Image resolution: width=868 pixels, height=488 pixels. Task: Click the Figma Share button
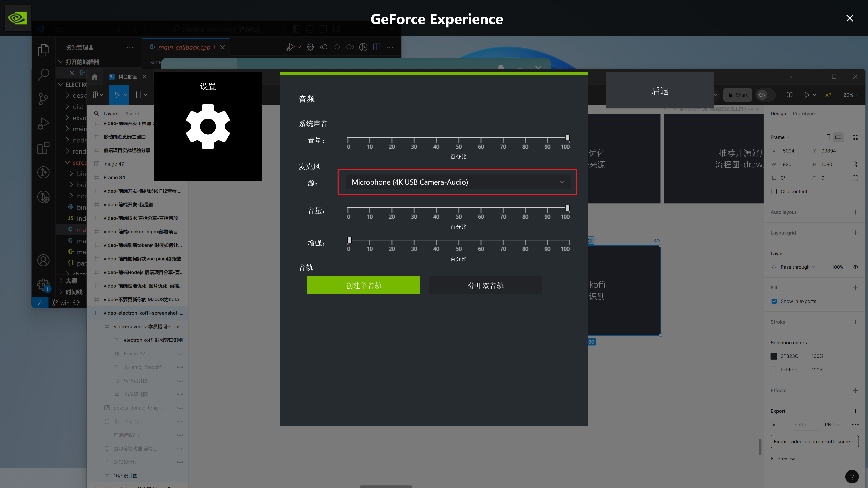[738, 95]
